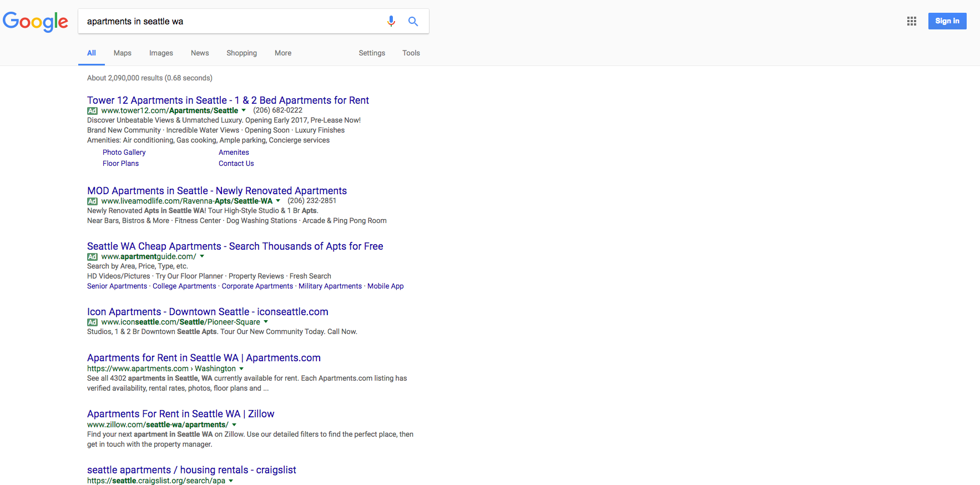Click the Ad badge beside iconseattle.com
980x485 pixels.
click(92, 322)
